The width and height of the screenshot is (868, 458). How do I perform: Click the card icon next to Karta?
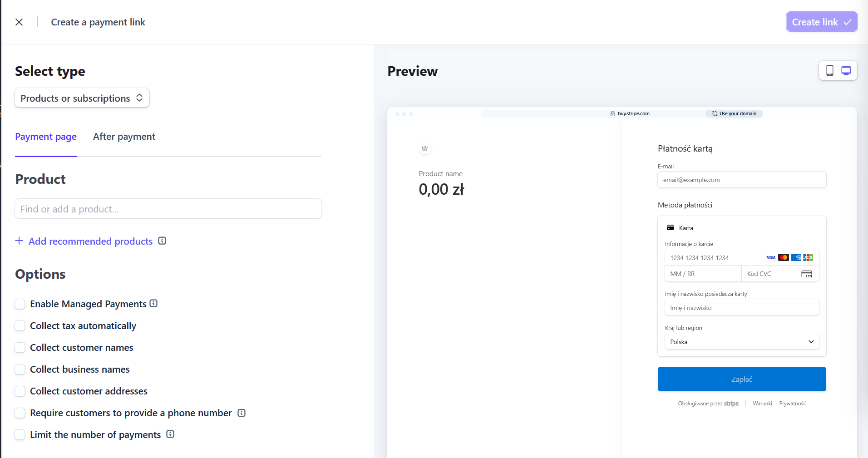pyautogui.click(x=670, y=227)
